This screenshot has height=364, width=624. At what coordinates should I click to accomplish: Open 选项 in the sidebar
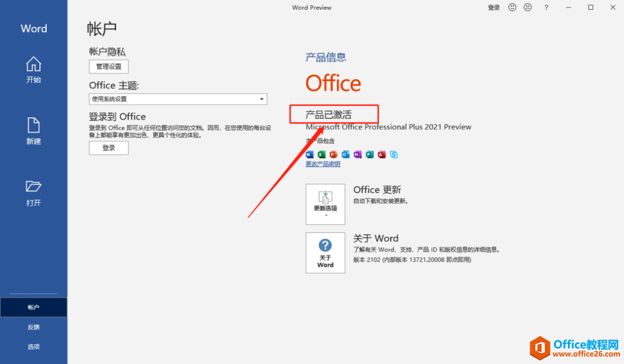(34, 347)
